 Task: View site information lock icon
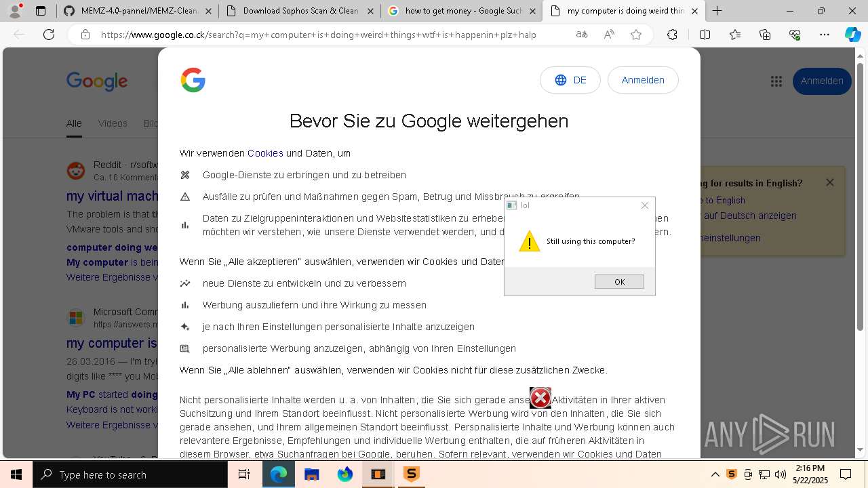85,35
